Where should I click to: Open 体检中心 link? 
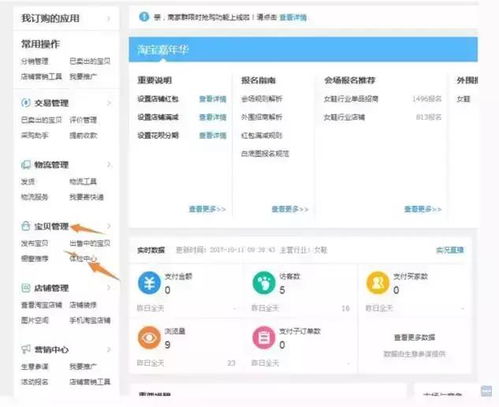coord(83,259)
